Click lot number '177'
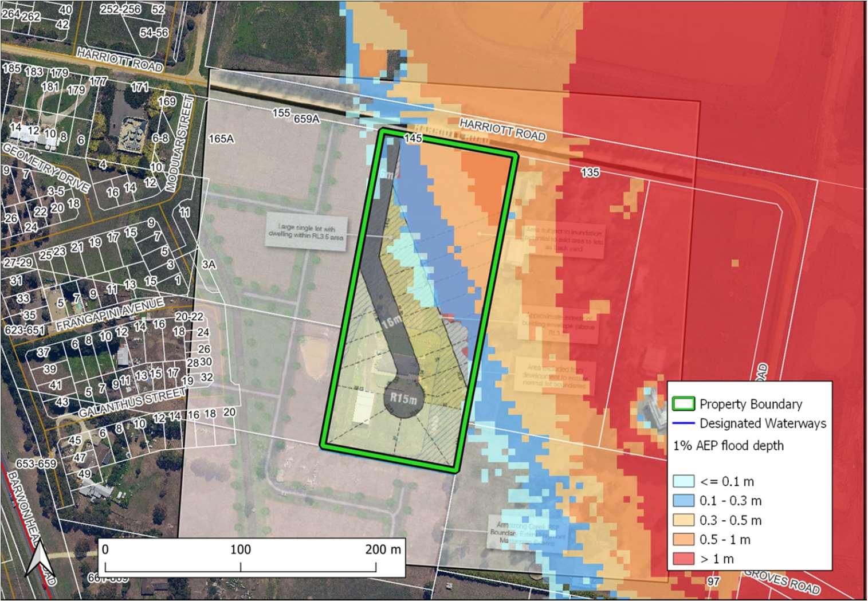This screenshot has height=601, width=868. pos(98,81)
